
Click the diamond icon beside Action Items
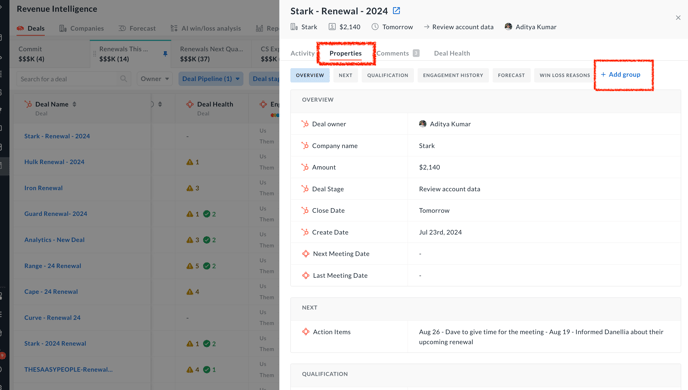click(305, 332)
